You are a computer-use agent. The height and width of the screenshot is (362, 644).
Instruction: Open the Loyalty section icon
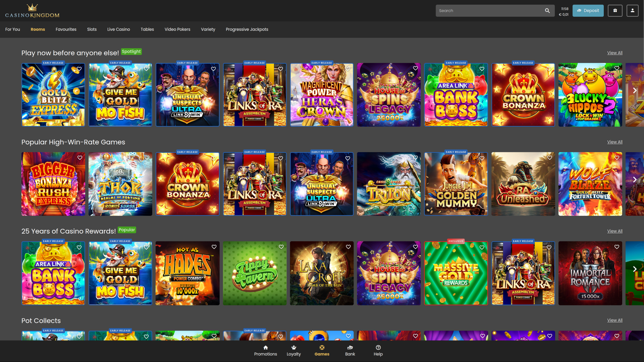(293, 350)
